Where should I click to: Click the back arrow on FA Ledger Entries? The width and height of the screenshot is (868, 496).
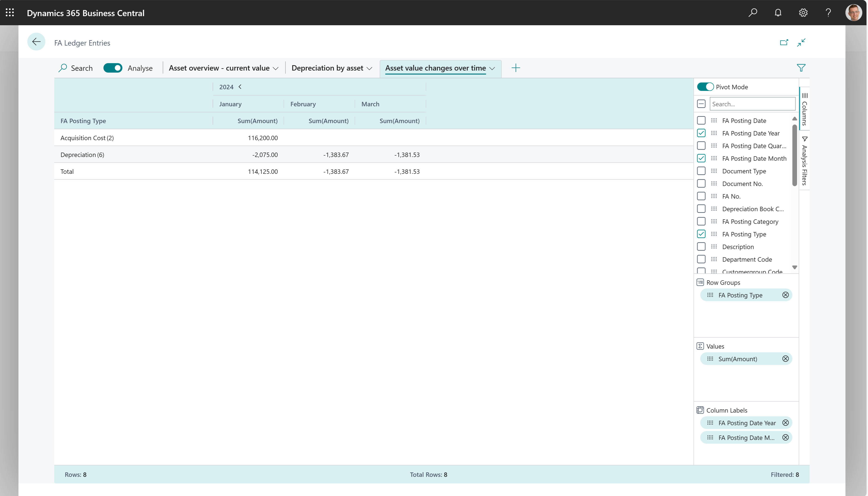[x=36, y=42]
